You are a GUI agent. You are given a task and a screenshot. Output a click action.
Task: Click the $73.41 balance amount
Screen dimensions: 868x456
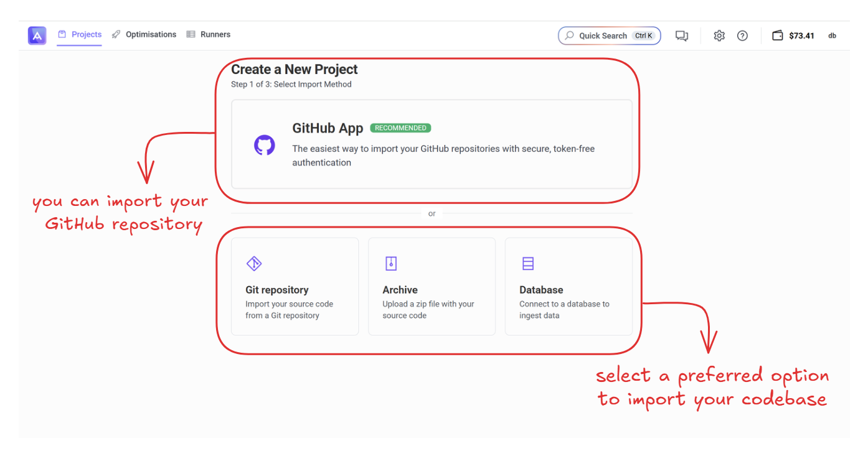point(801,36)
